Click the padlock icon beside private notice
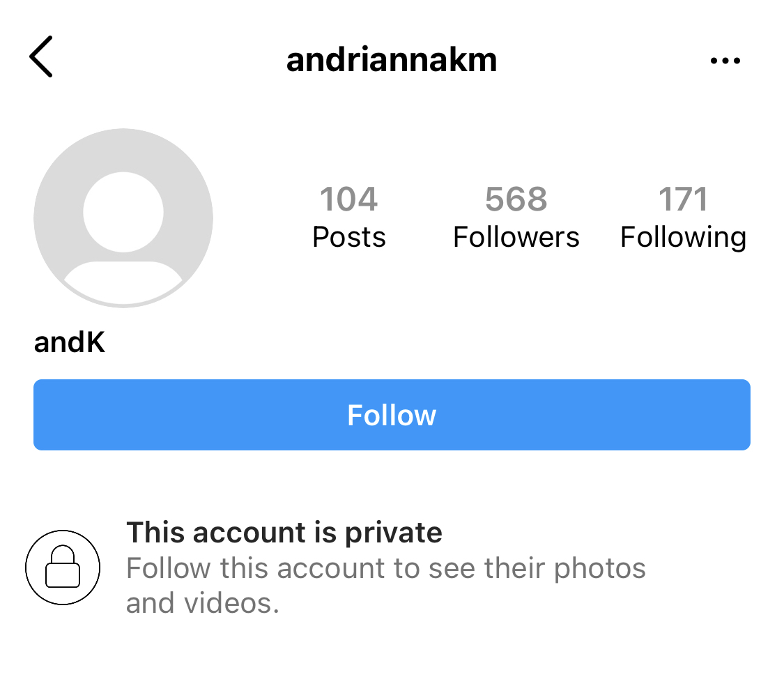This screenshot has height=677, width=784. point(63,567)
